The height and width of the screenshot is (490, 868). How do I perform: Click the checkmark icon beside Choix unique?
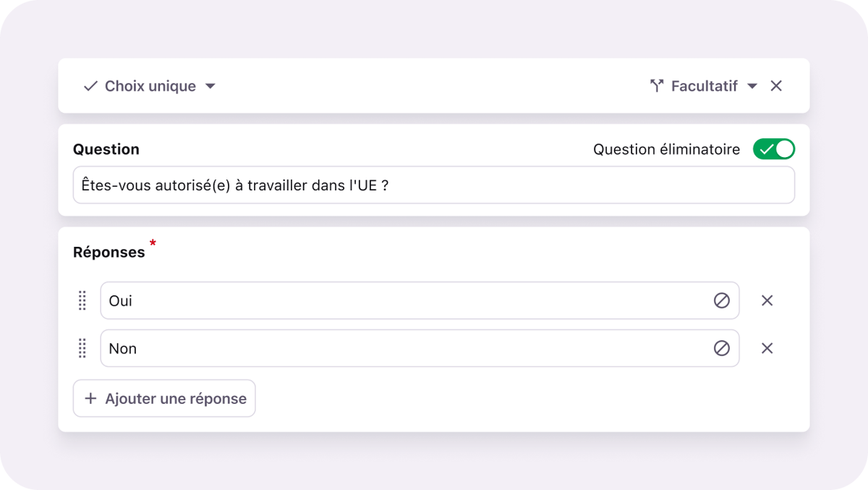pyautogui.click(x=90, y=86)
